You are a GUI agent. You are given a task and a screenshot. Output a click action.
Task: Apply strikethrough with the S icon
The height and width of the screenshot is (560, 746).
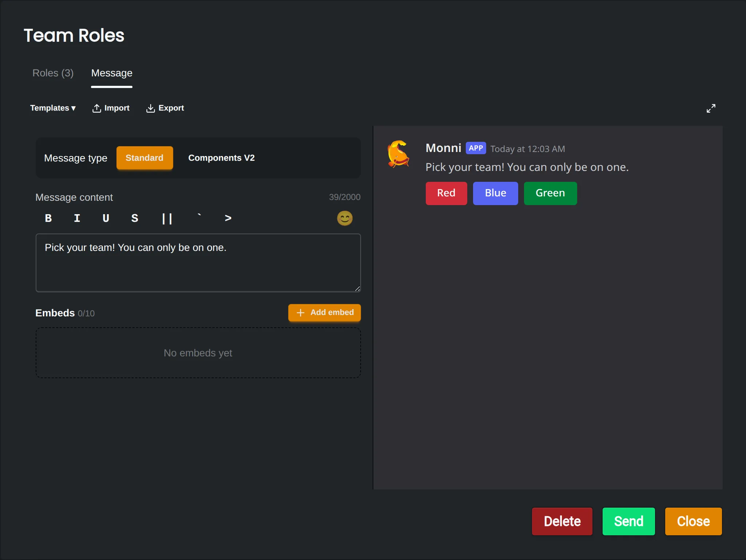pos(134,218)
